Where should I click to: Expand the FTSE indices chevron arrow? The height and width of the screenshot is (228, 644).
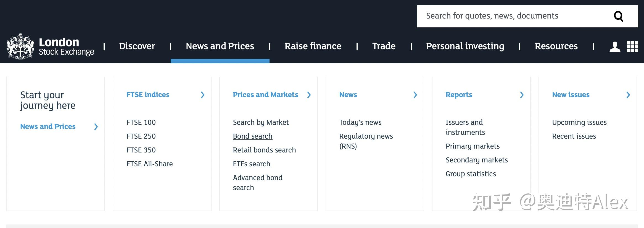(203, 95)
